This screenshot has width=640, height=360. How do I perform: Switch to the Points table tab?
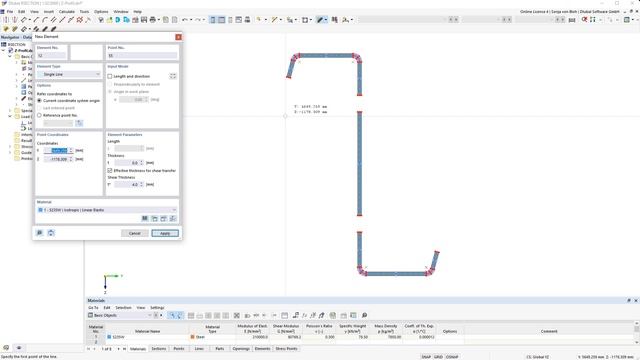pyautogui.click(x=179, y=349)
